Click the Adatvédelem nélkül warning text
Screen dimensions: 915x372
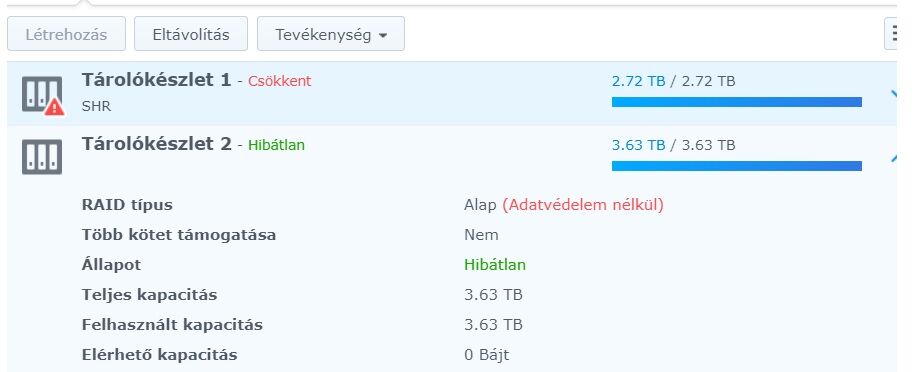click(583, 205)
